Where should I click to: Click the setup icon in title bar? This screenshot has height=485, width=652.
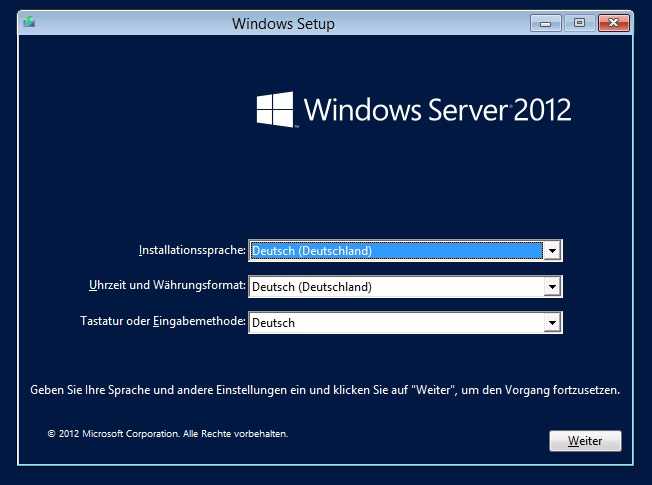point(29,22)
